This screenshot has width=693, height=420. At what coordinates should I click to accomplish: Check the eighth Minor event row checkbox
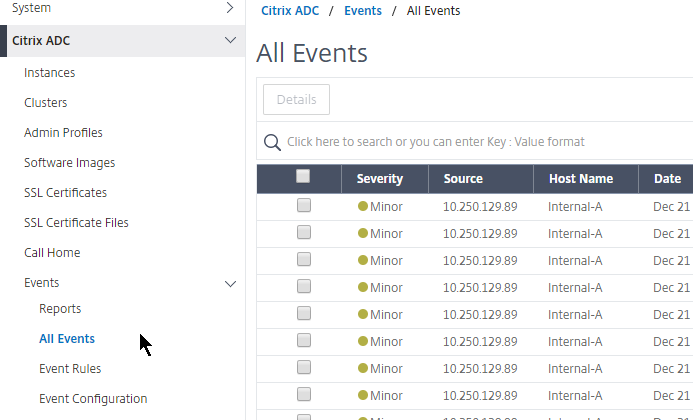(x=304, y=394)
